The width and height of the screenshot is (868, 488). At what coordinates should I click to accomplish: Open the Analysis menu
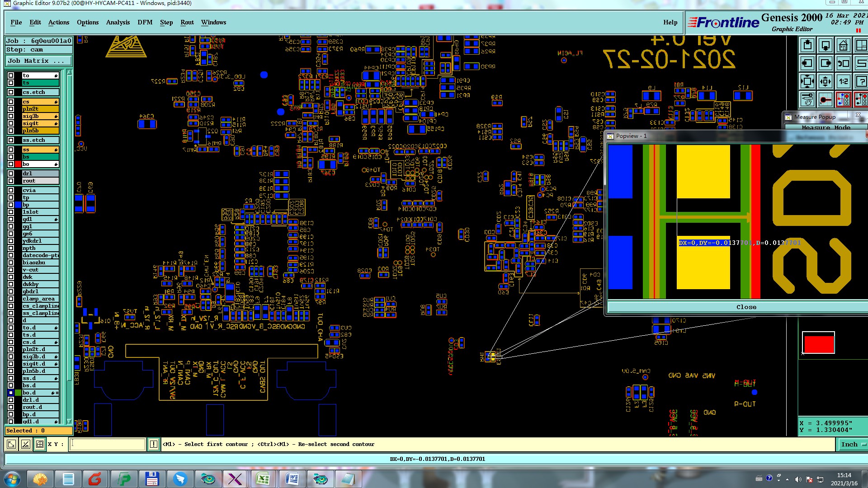click(118, 22)
